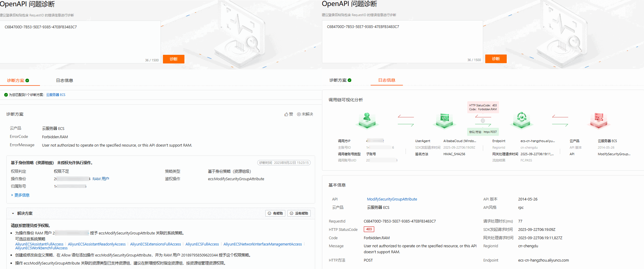Click the green gateway icon above Endpoint

click(521, 120)
